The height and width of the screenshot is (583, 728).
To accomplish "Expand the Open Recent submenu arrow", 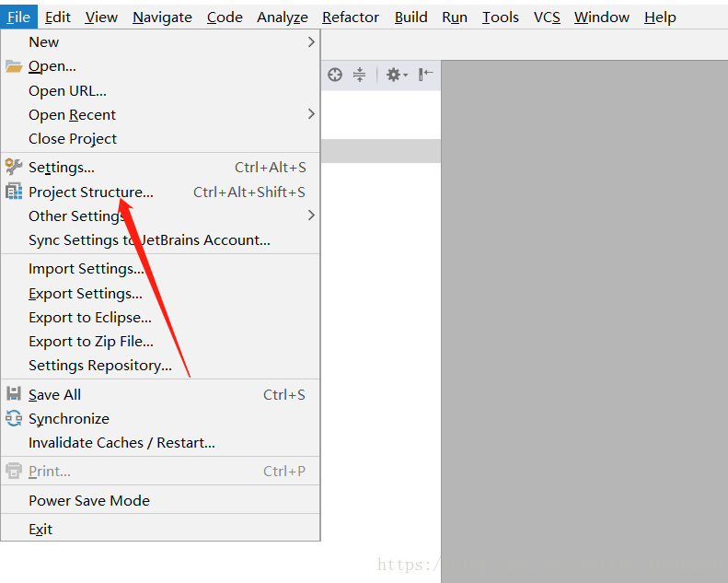I will pos(311,114).
